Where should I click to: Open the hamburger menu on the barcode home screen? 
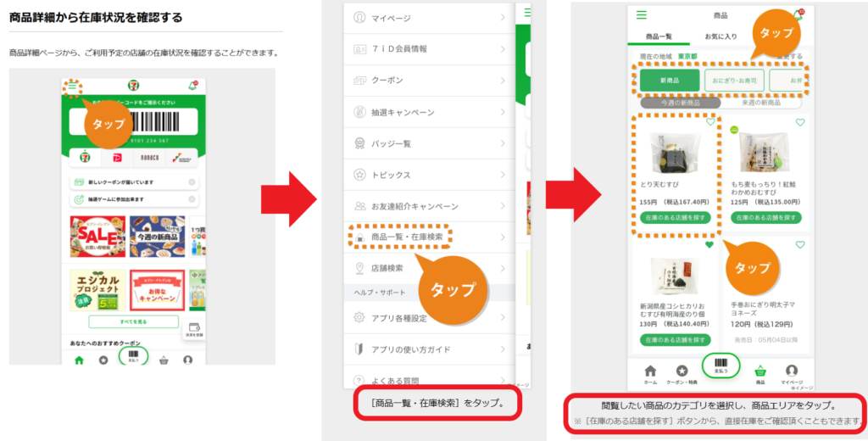[74, 86]
